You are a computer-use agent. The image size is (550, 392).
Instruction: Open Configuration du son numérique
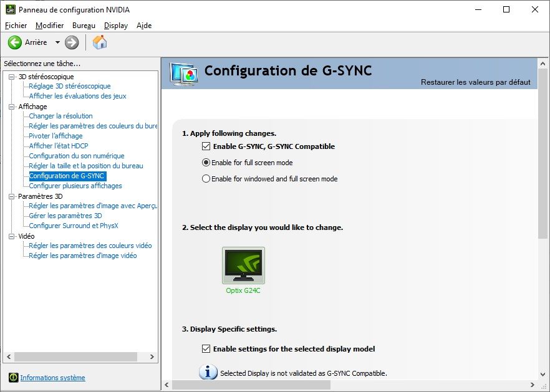click(x=77, y=156)
